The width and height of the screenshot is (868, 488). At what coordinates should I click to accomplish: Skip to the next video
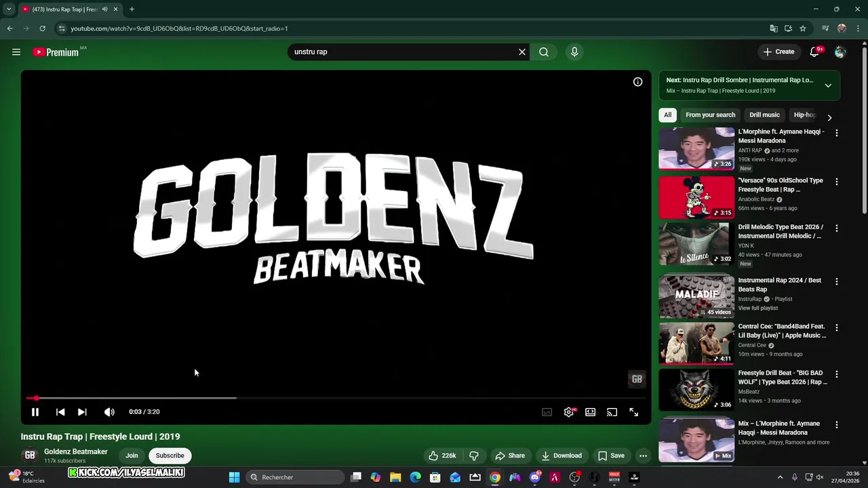click(82, 411)
